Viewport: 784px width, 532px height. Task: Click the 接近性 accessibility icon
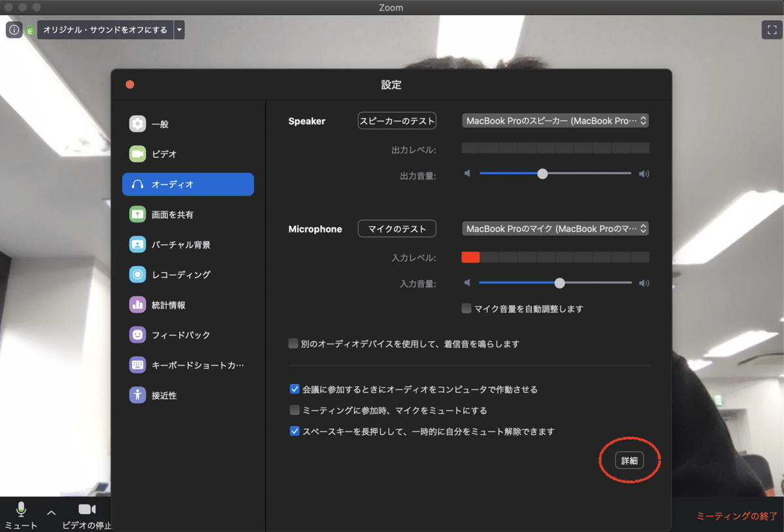[x=137, y=395]
